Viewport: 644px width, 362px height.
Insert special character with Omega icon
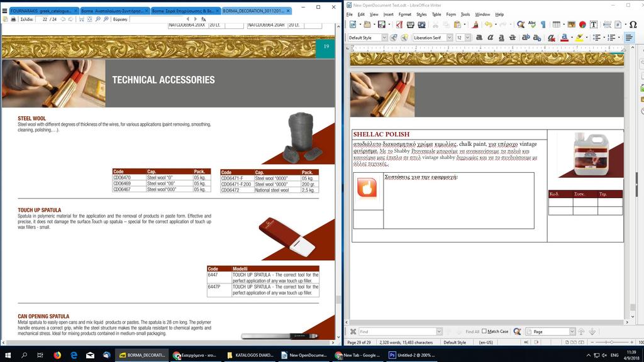[x=633, y=25]
